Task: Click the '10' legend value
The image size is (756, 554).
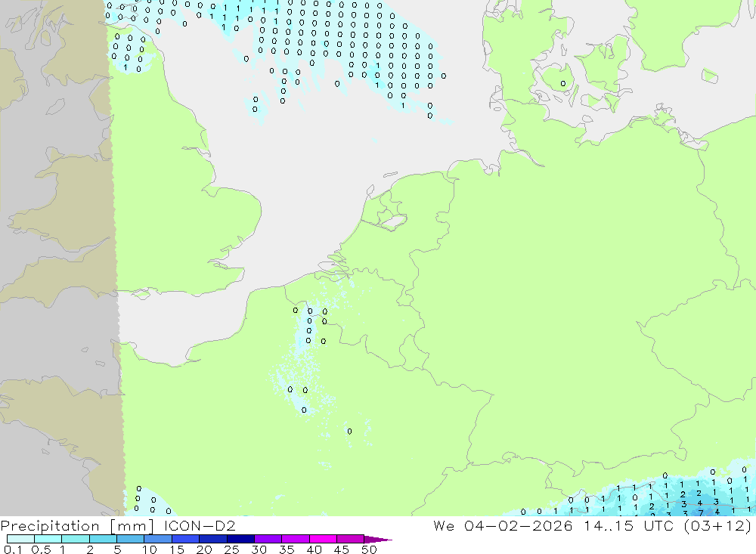Action: tap(150, 549)
